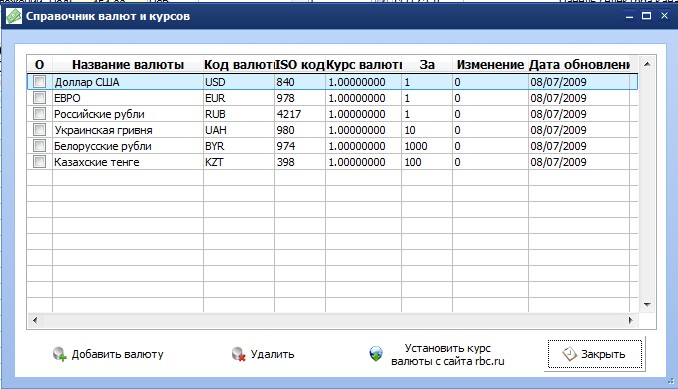Click the horizontal scrollbar left arrow
The width and height of the screenshot is (678, 389).
point(35,320)
